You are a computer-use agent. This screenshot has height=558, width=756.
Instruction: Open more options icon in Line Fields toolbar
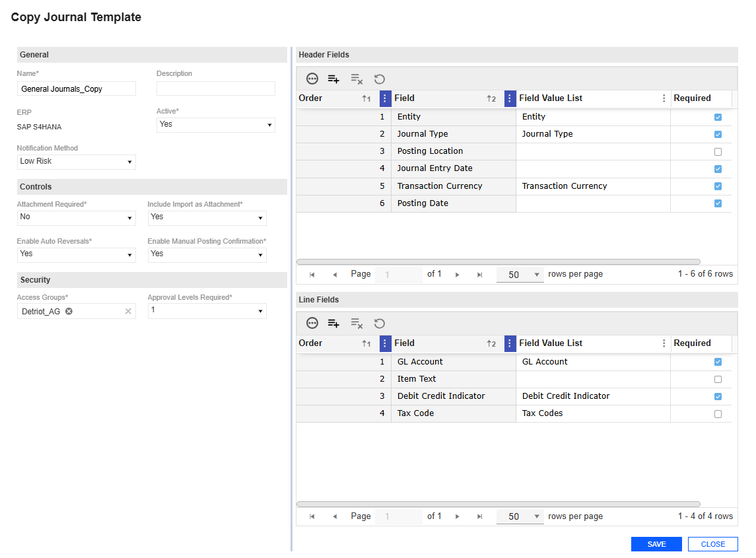(312, 323)
